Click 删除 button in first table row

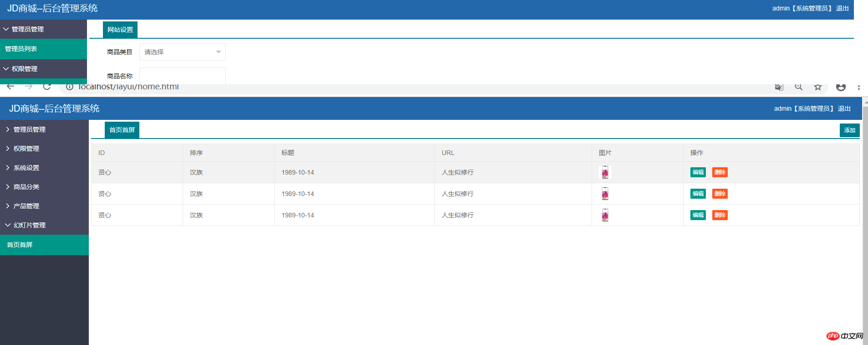coord(720,172)
